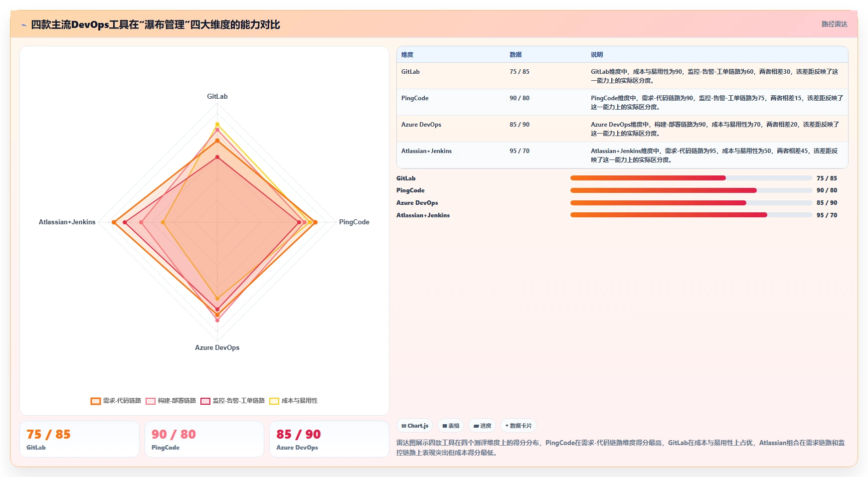Select the GitLab progress bar
This screenshot has width=868, height=477.
tap(691, 178)
